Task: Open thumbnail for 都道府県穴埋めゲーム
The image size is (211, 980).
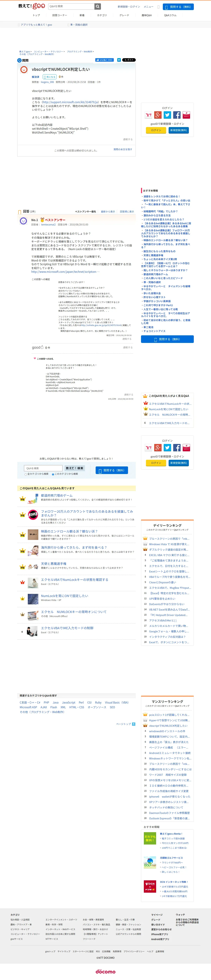Action: tap(33, 499)
